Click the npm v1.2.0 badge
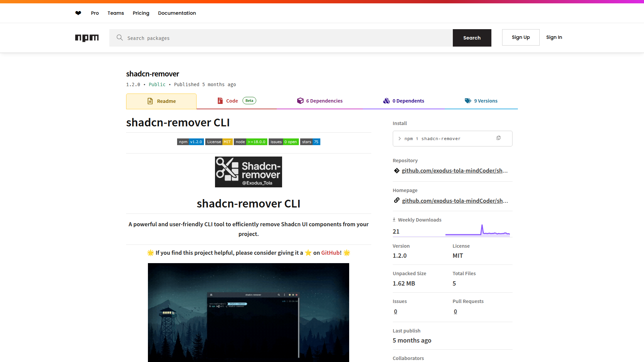This screenshot has height=362, width=644. click(190, 142)
